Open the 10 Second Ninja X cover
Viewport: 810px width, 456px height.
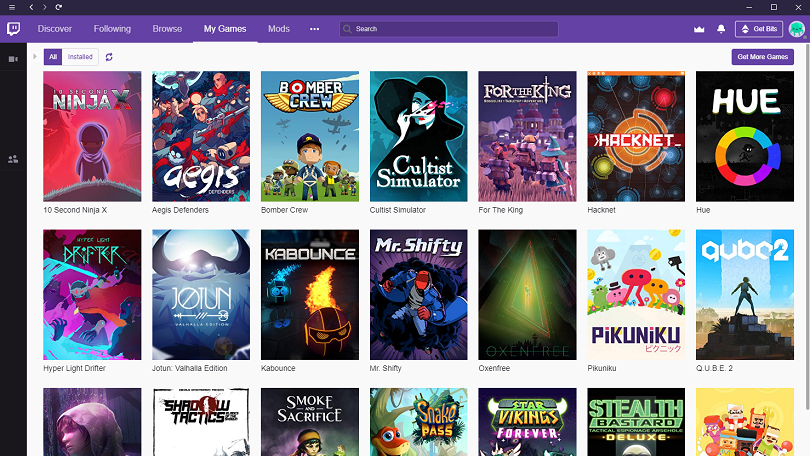pos(92,136)
